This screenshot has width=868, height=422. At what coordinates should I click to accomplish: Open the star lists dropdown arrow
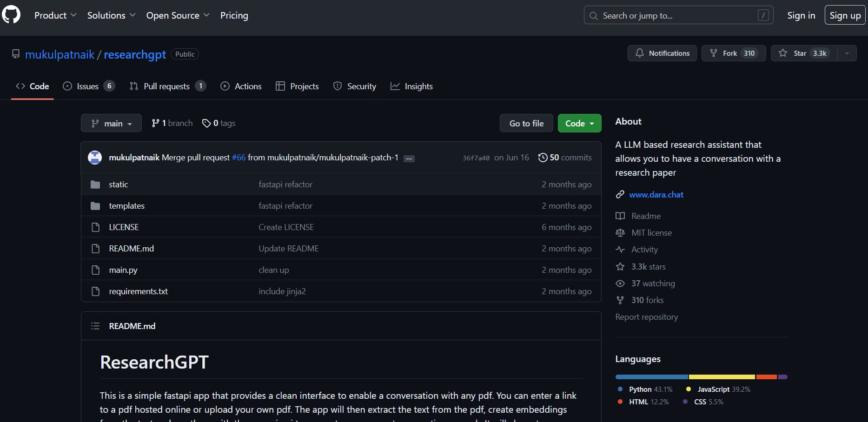click(x=847, y=53)
